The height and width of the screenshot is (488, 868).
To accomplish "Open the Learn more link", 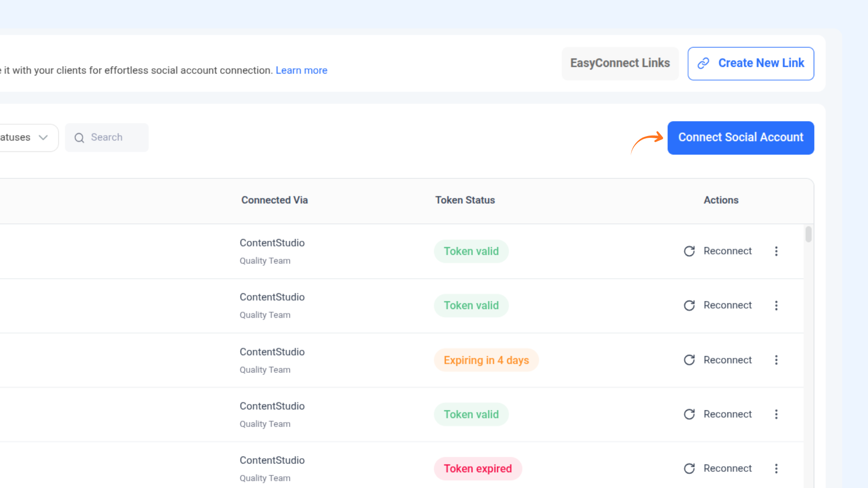I will click(301, 70).
